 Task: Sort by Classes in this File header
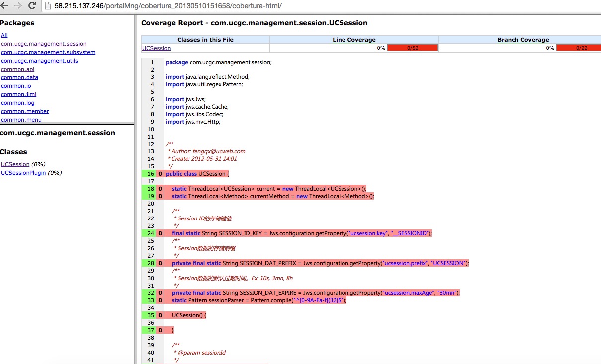click(205, 40)
